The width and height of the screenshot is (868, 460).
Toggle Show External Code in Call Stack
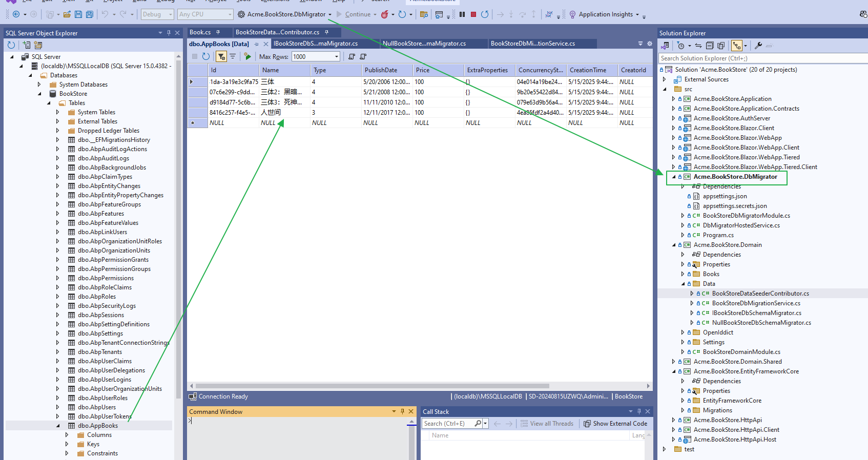tap(615, 424)
